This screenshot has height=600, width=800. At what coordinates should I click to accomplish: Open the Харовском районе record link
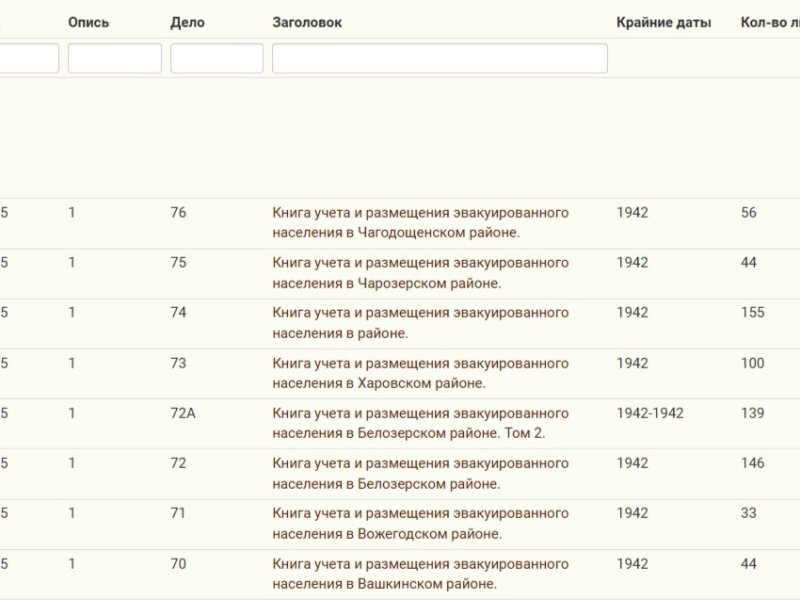420,373
